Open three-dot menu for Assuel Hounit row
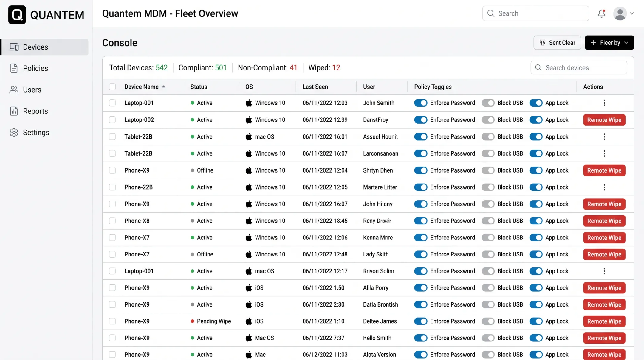 pos(604,137)
